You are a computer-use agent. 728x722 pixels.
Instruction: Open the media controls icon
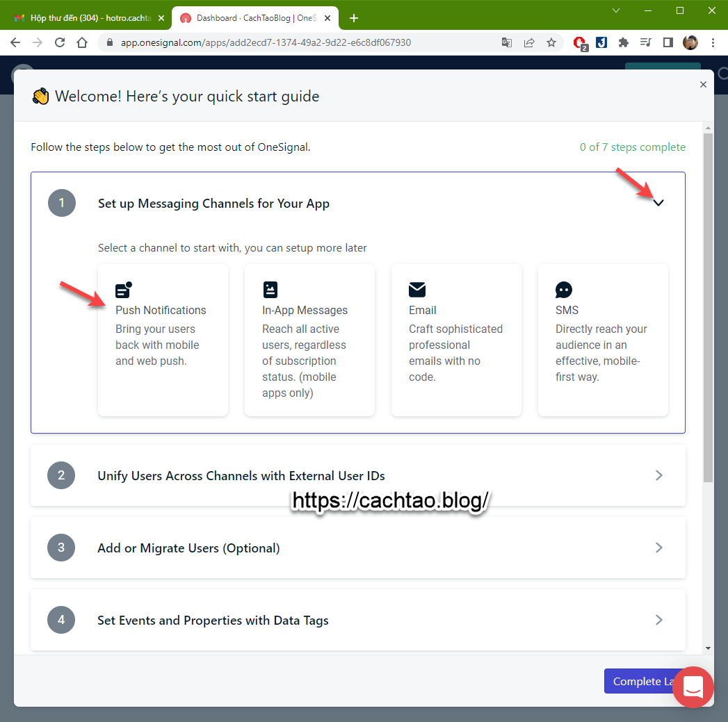[646, 42]
